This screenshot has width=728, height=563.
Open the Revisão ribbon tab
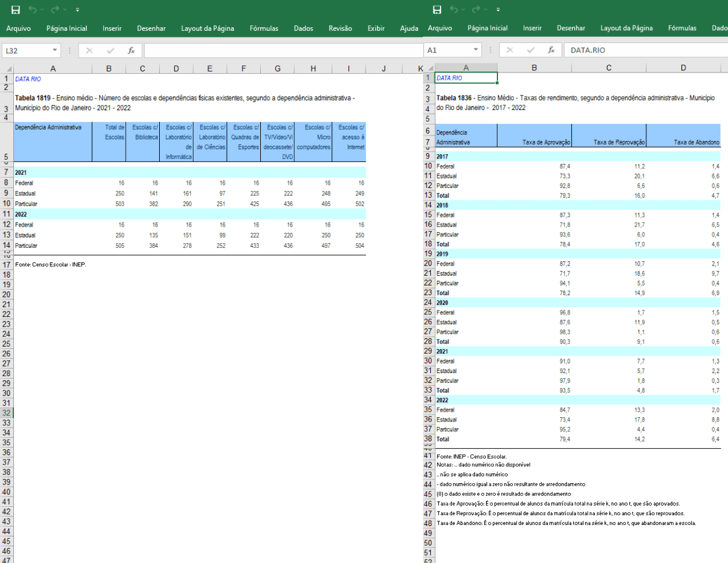coord(340,28)
